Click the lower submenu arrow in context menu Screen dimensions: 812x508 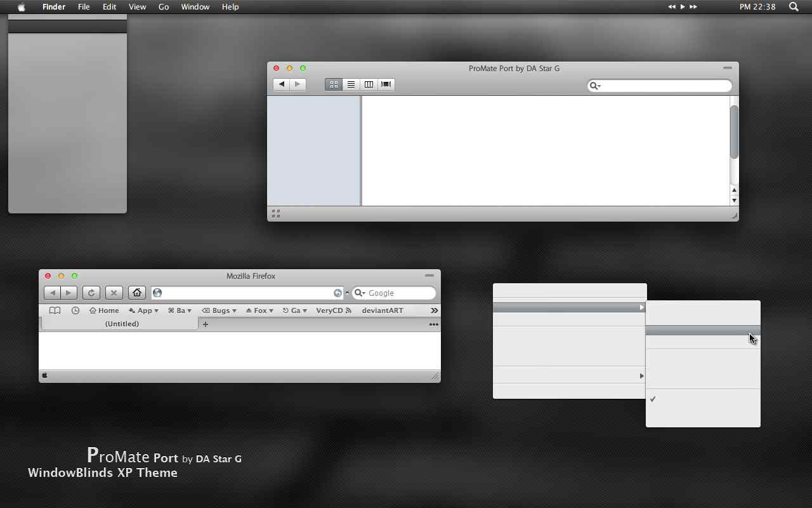pos(641,376)
